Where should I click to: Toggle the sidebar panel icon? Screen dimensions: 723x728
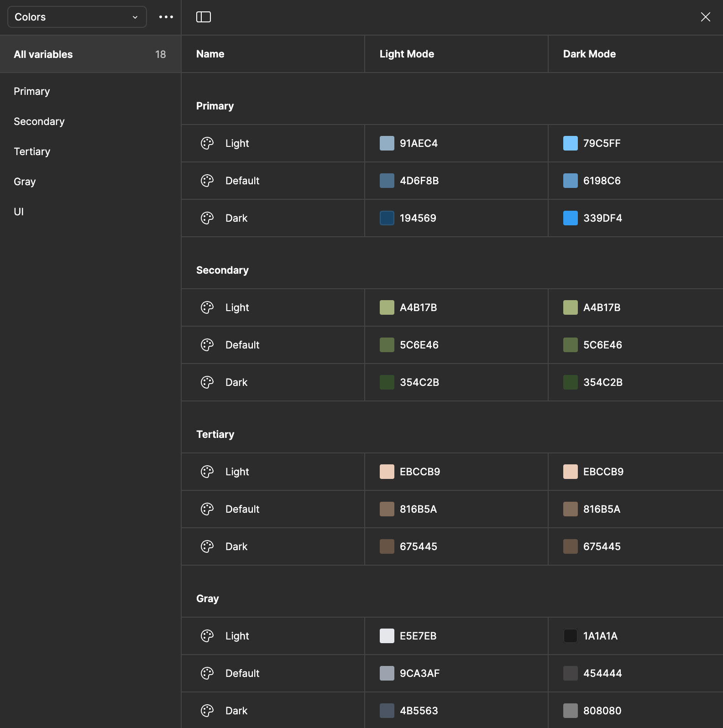click(204, 17)
